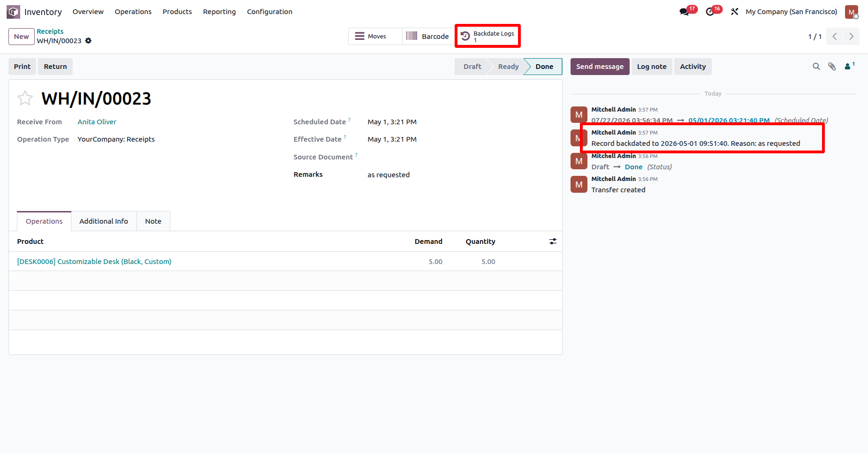Mark WH/IN/00023 as favorite star

[25, 98]
